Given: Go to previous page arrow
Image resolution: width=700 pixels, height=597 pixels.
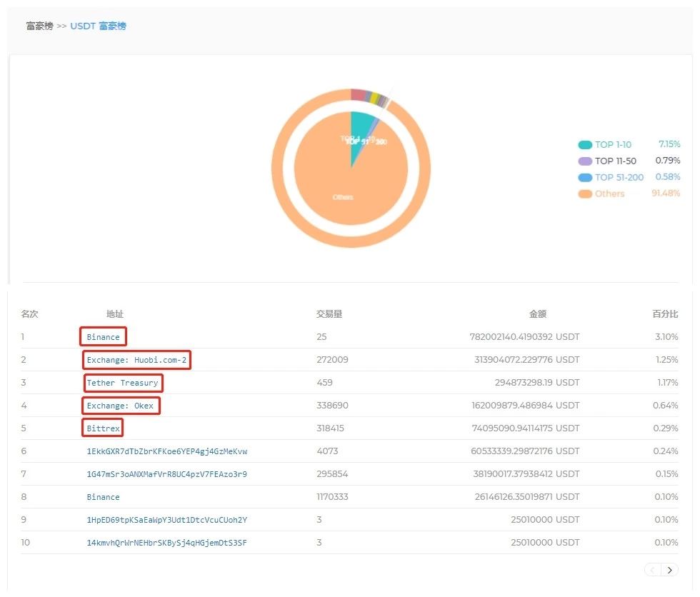Looking at the screenshot, I should [653, 570].
